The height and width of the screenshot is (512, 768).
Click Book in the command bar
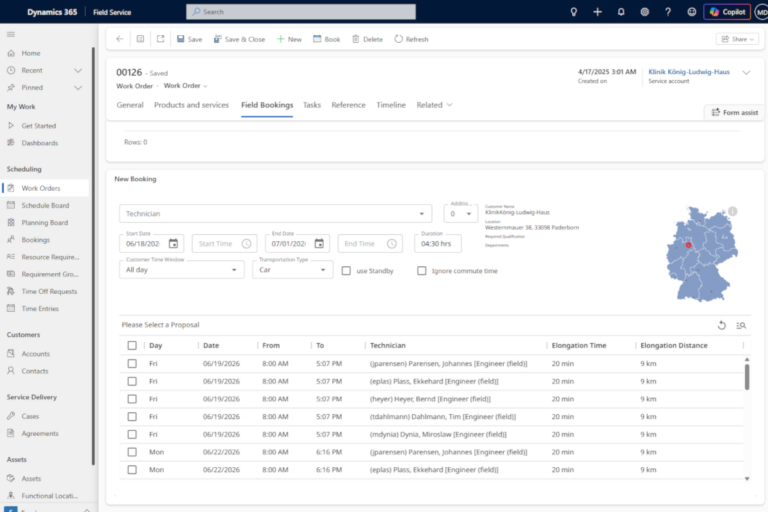[x=327, y=39]
